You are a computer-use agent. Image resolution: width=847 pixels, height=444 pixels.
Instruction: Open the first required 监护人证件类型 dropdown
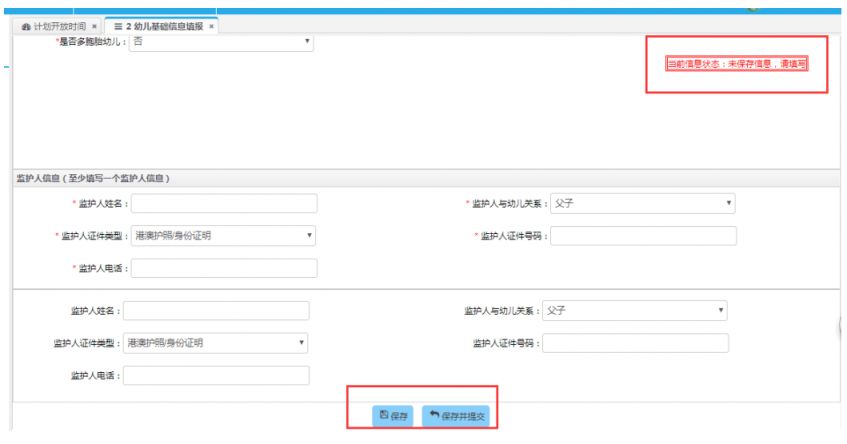[x=223, y=236]
